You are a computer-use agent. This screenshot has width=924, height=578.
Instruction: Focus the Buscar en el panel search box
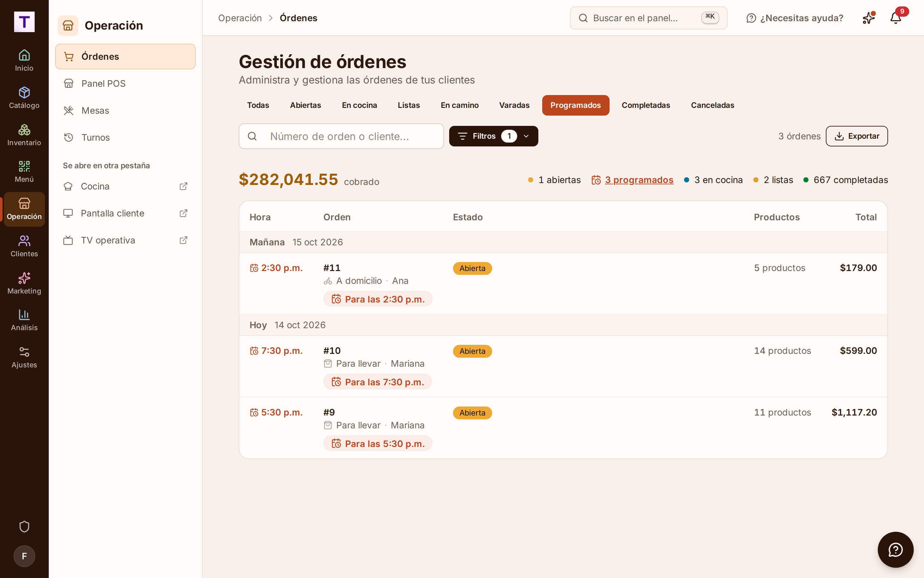(x=648, y=18)
